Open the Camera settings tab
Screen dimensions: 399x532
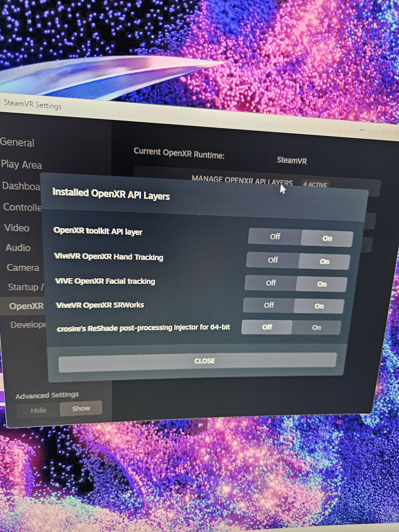(x=23, y=267)
